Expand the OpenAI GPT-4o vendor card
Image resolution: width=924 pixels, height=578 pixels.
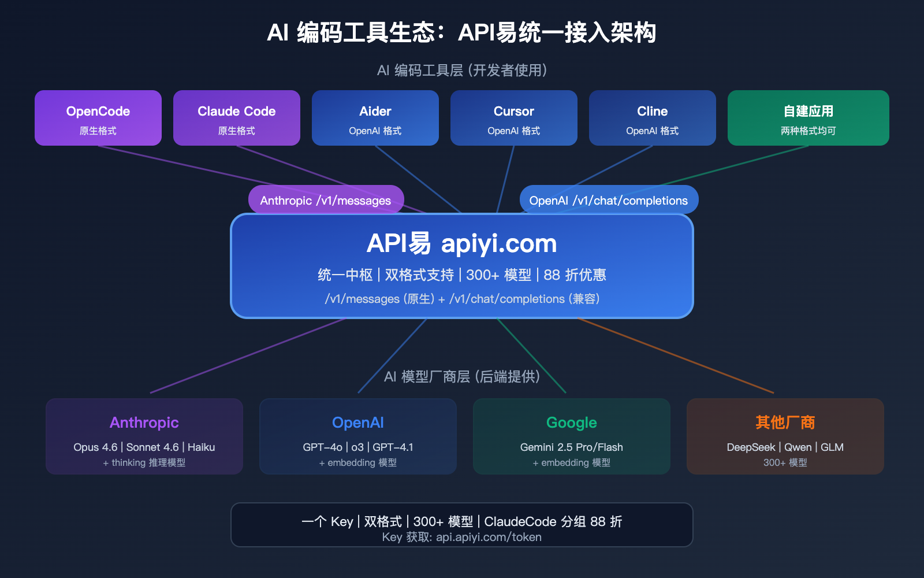click(358, 436)
